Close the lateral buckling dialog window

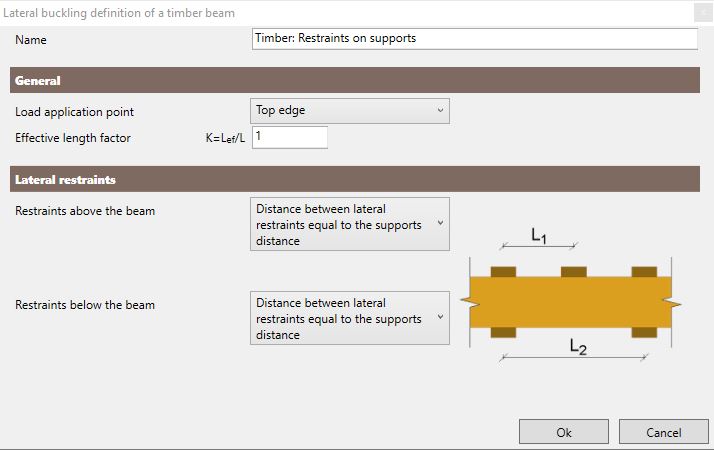tap(703, 13)
